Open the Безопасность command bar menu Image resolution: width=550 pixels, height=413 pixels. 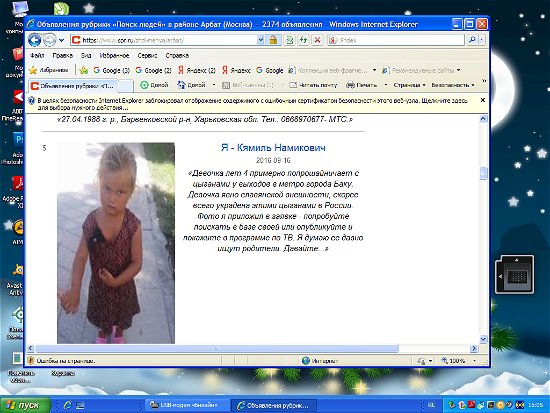coord(453,85)
